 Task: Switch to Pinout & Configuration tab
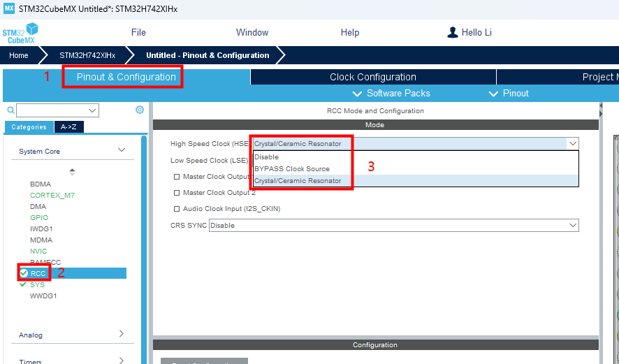click(x=126, y=77)
